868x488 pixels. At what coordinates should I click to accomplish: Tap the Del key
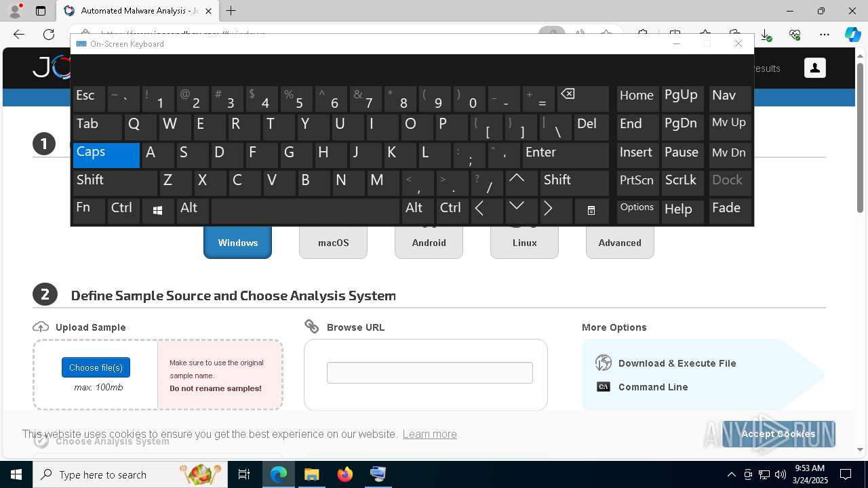click(591, 127)
